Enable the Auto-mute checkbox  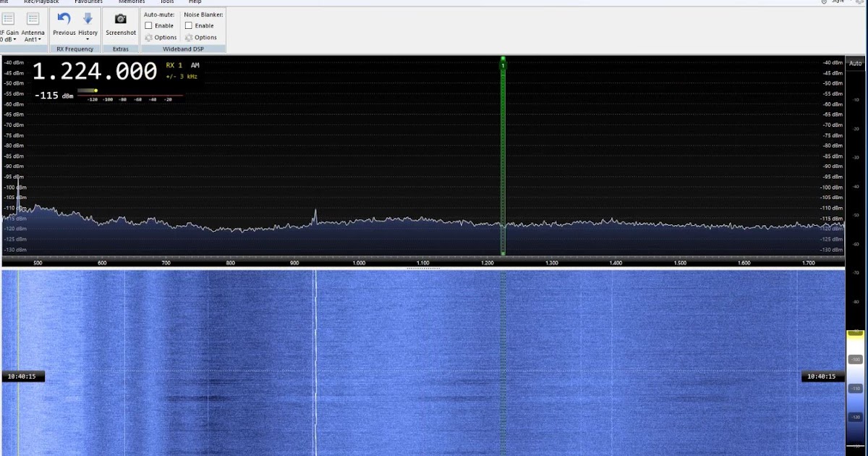tap(148, 25)
